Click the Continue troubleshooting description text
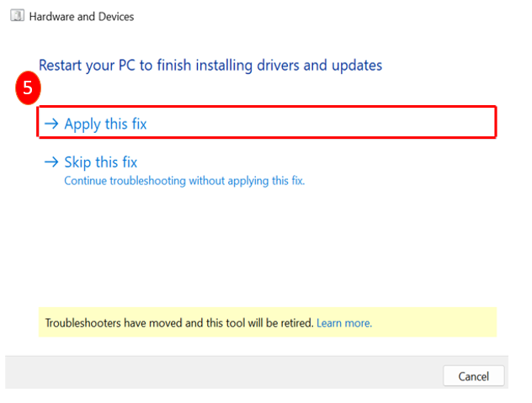 184,180
